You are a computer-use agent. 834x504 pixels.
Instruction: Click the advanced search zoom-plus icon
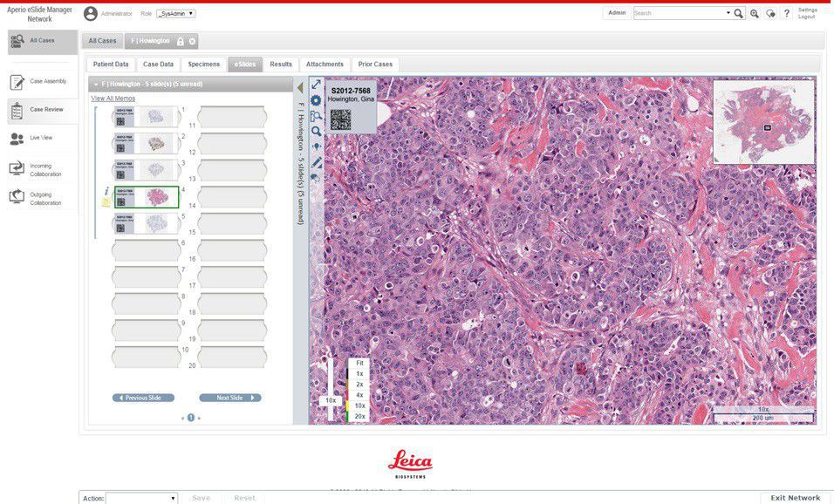pyautogui.click(x=755, y=14)
